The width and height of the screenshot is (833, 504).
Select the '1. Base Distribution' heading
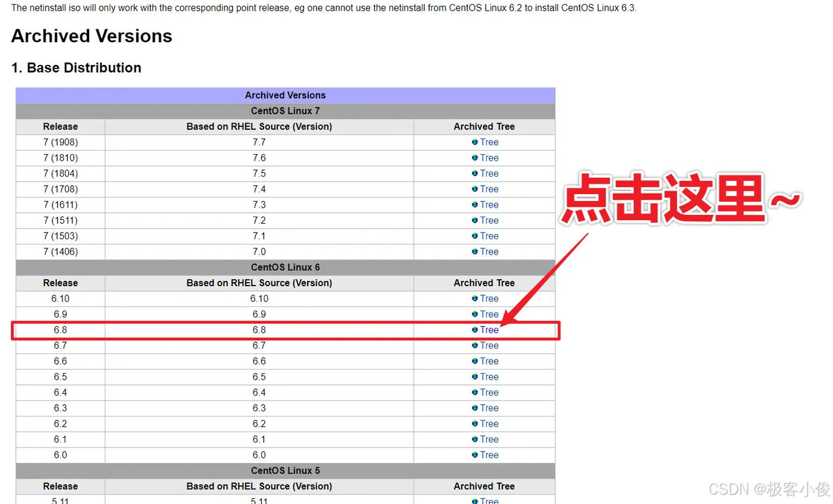(76, 68)
